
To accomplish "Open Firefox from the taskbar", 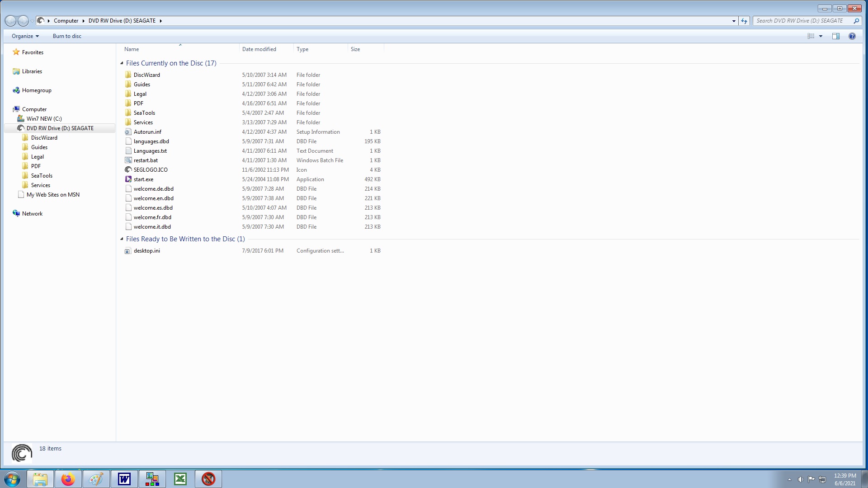I will 68,479.
